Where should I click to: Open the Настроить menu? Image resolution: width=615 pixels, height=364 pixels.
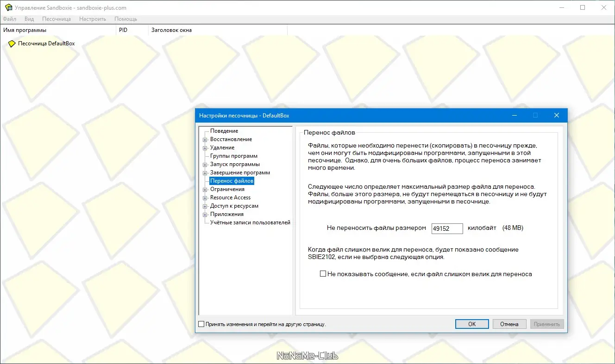coord(93,19)
